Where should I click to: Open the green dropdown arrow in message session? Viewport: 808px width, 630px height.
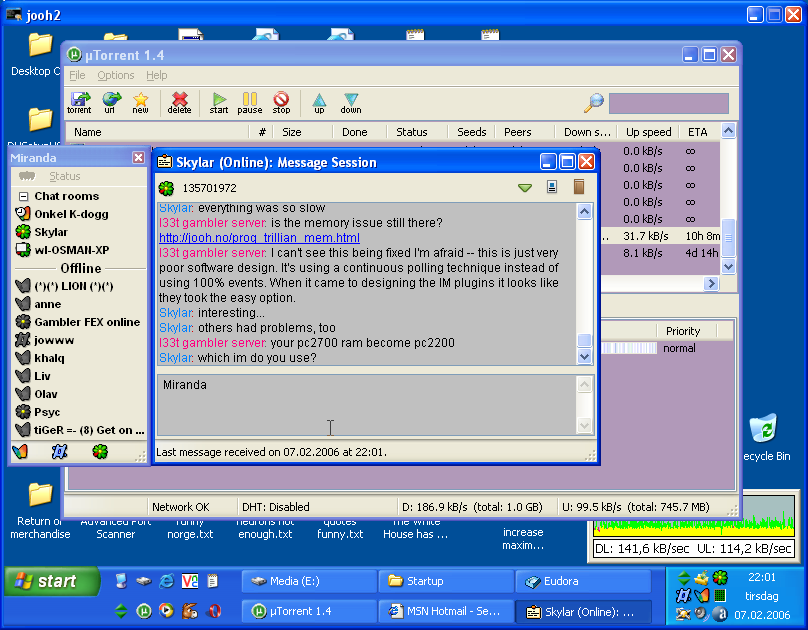(525, 188)
